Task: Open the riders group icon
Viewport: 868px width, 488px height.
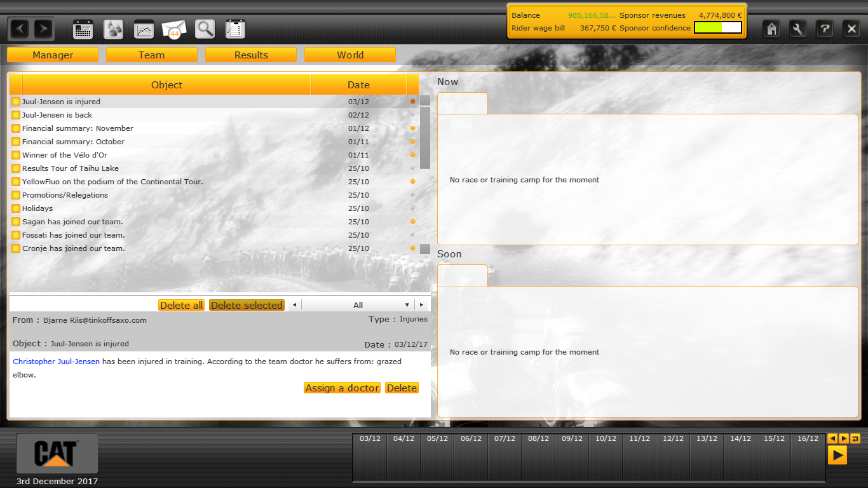Action: pyautogui.click(x=114, y=29)
